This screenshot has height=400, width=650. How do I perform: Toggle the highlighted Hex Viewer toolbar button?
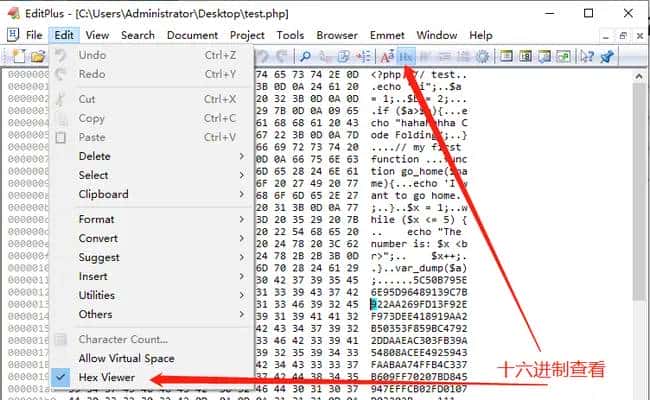[x=406, y=56]
